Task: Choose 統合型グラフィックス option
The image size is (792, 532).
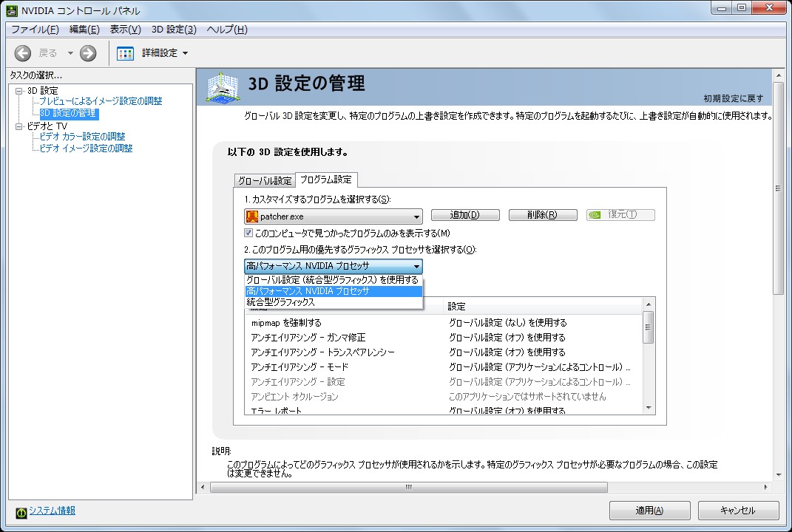Action: [334, 302]
